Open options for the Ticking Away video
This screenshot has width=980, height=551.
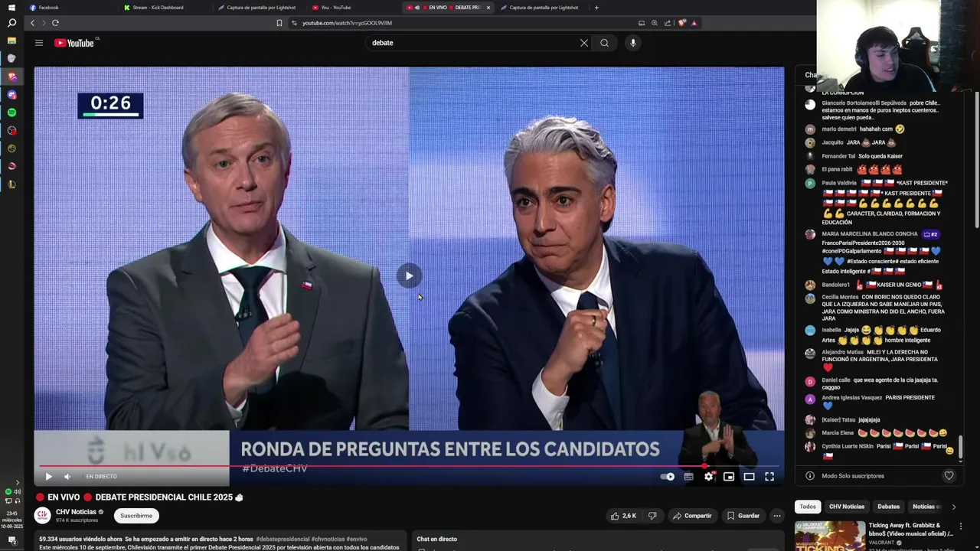click(x=961, y=527)
